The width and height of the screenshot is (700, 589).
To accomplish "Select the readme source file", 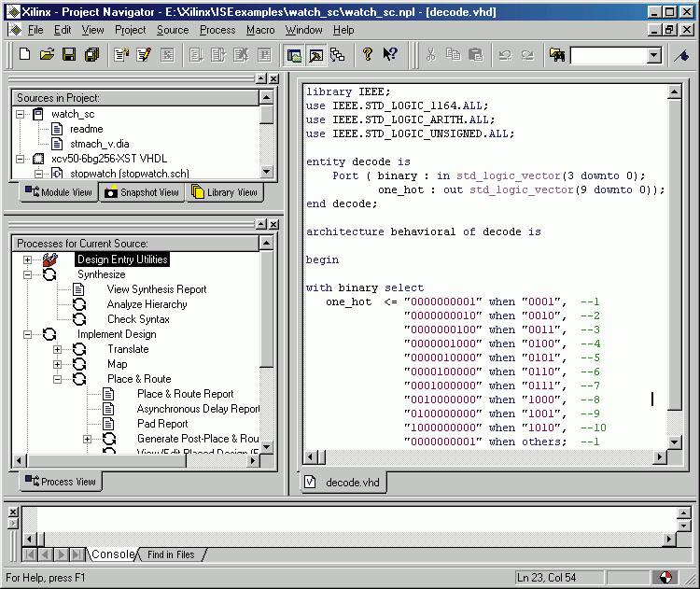I will point(87,129).
